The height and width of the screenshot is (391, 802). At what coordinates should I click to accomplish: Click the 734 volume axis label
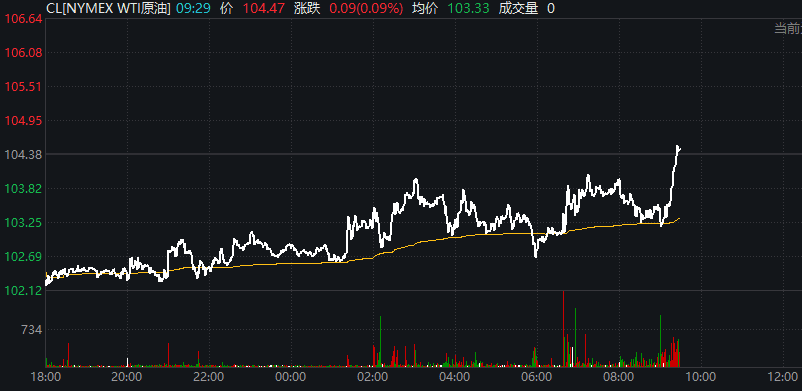coord(31,330)
